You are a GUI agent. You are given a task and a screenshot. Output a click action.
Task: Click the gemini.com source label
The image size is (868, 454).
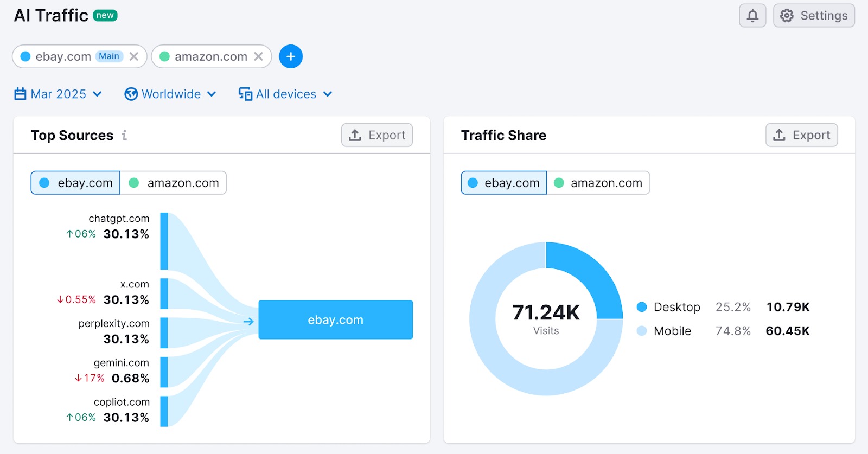coord(122,363)
